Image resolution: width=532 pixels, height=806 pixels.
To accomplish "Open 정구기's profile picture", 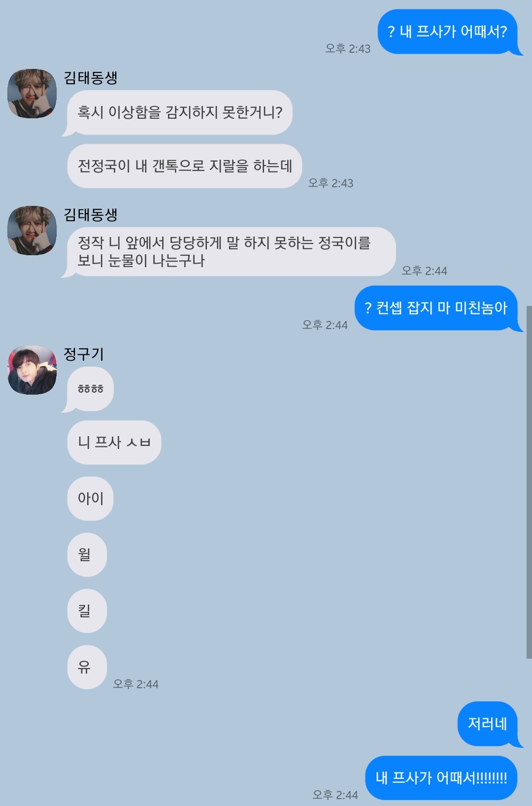I will [x=32, y=370].
